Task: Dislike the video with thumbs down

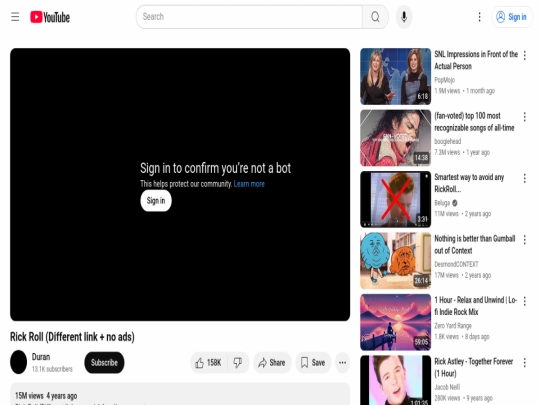Action: tap(238, 362)
